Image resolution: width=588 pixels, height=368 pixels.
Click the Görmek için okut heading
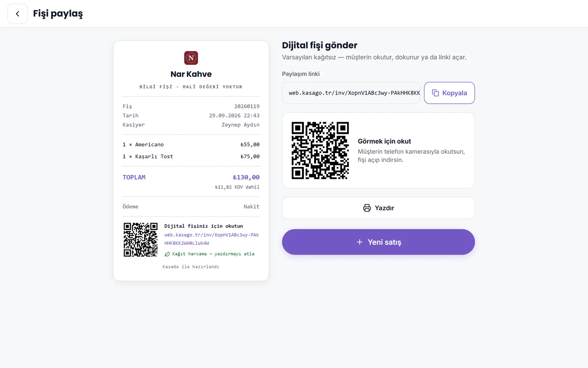coord(384,141)
